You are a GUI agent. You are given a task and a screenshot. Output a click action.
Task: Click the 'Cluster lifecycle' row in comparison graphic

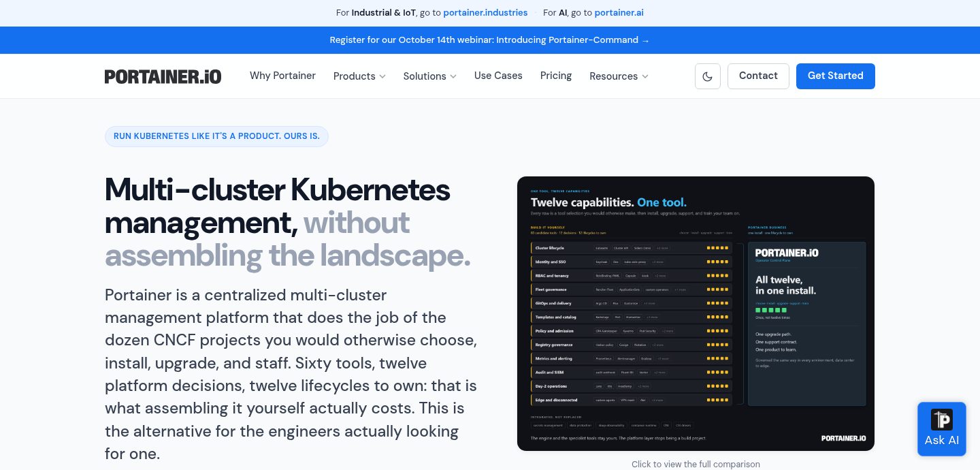click(x=631, y=248)
